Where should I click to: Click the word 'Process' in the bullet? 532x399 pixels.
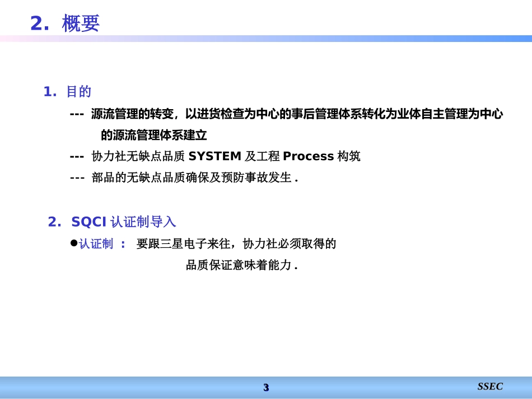(x=309, y=156)
